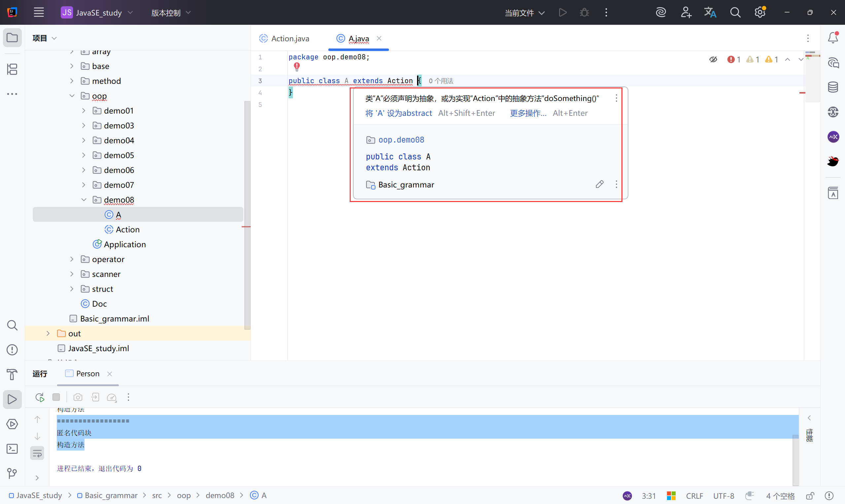The height and width of the screenshot is (504, 845).
Task: Toggle inspection highlighting eye icon
Action: pos(713,59)
